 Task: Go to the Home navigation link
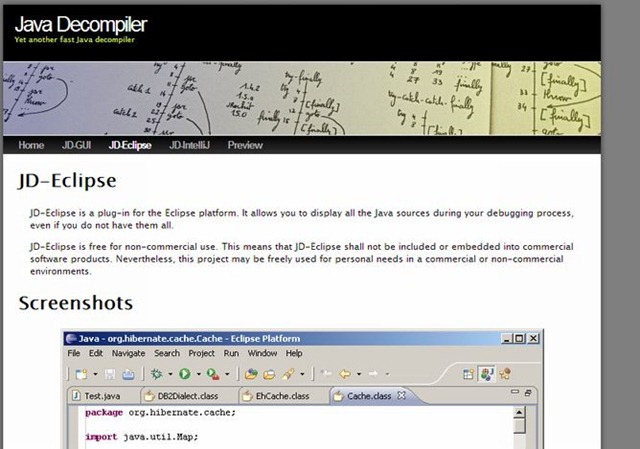(x=31, y=145)
